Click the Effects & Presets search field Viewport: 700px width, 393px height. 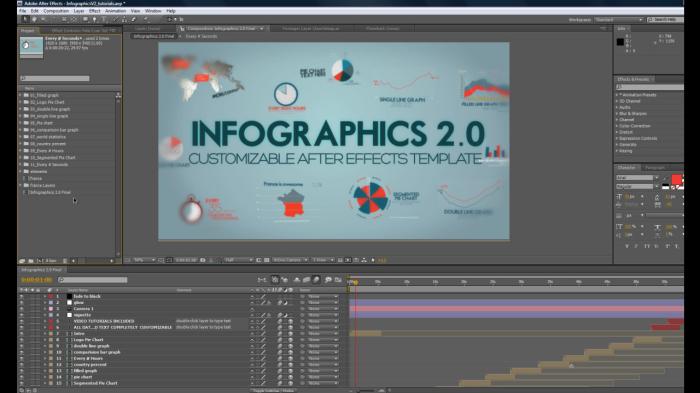tap(650, 87)
